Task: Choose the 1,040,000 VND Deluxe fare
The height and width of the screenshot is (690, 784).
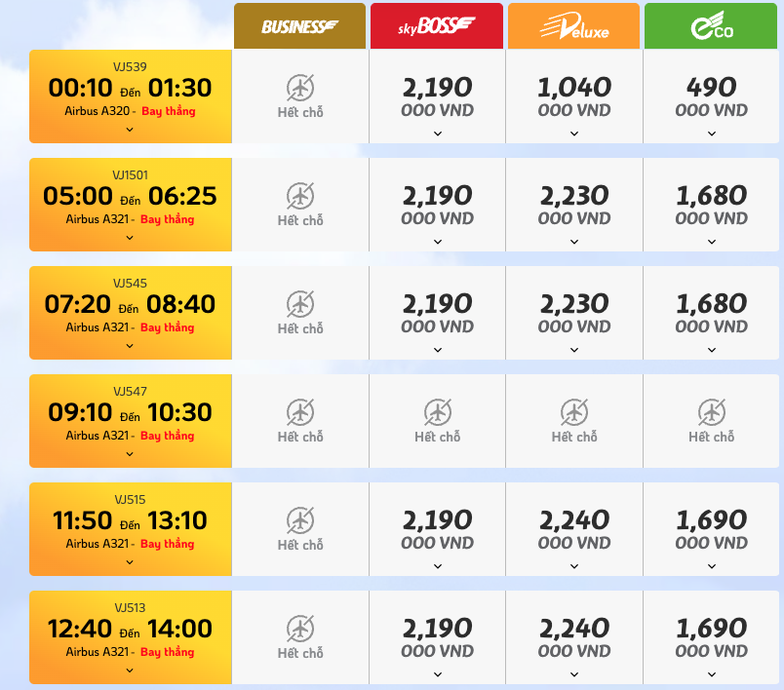Action: tap(574, 96)
